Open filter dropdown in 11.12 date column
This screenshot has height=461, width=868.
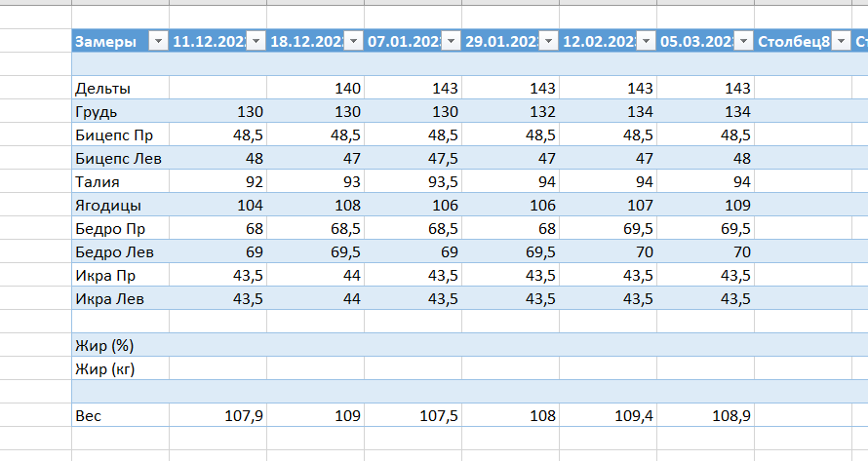tap(256, 42)
